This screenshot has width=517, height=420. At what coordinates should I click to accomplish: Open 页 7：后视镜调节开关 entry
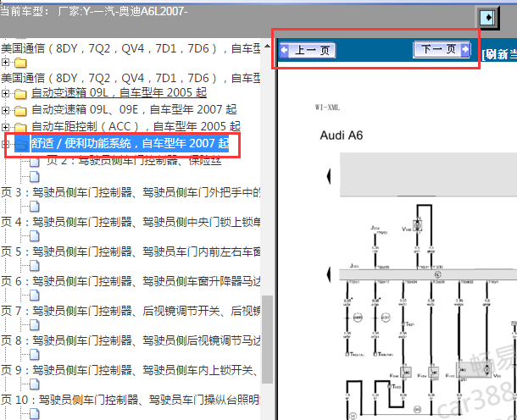131,311
